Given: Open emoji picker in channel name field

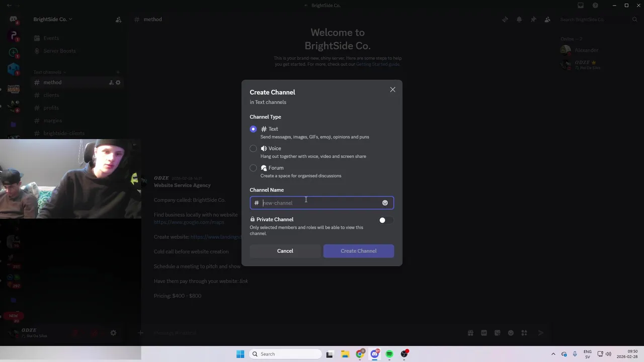Looking at the screenshot, I should [x=385, y=203].
